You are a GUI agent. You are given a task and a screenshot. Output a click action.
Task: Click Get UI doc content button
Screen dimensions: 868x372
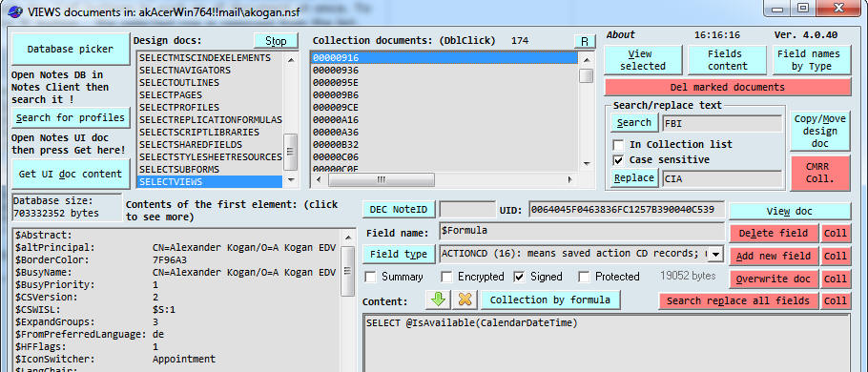click(71, 174)
